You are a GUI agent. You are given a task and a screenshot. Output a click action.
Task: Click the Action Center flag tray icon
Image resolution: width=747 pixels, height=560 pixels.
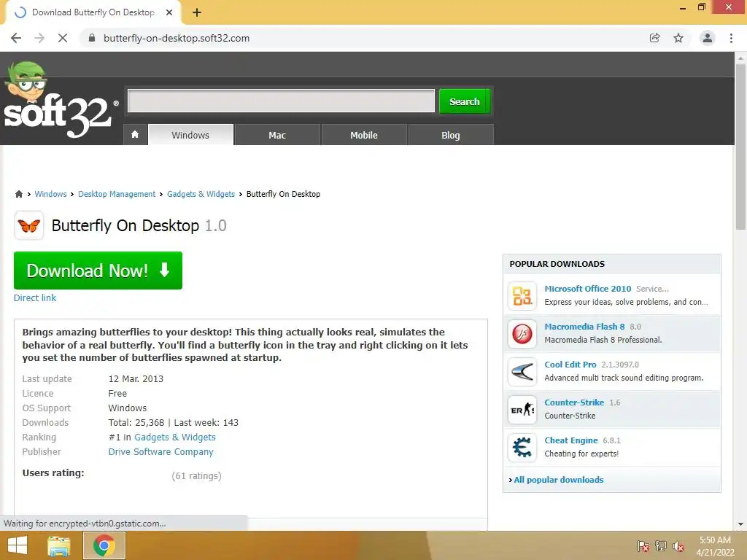[643, 546]
